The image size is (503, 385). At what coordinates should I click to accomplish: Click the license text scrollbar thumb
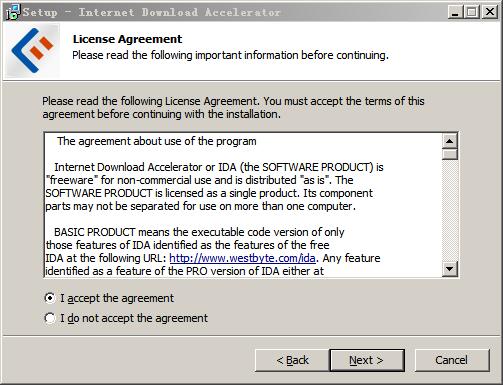click(450, 154)
